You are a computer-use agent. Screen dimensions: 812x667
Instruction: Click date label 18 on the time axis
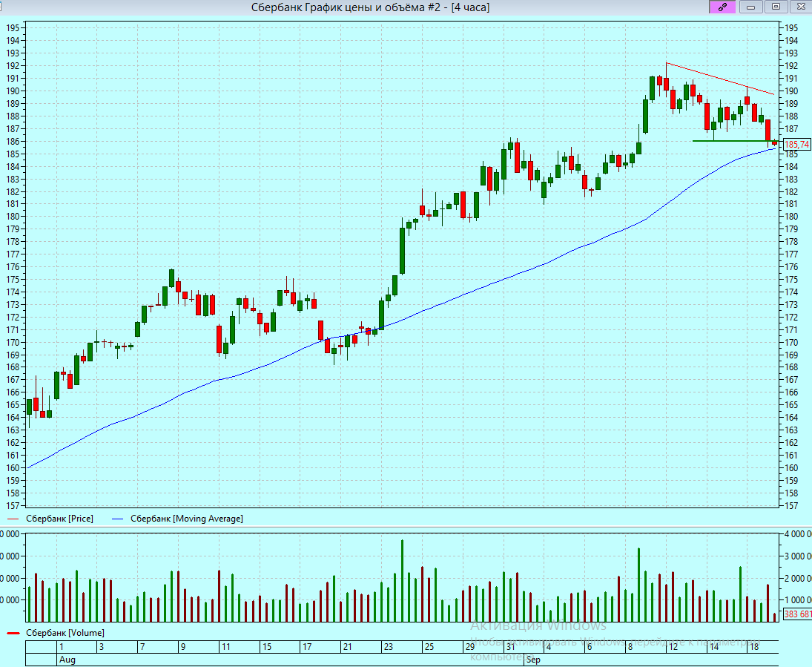pos(754,647)
